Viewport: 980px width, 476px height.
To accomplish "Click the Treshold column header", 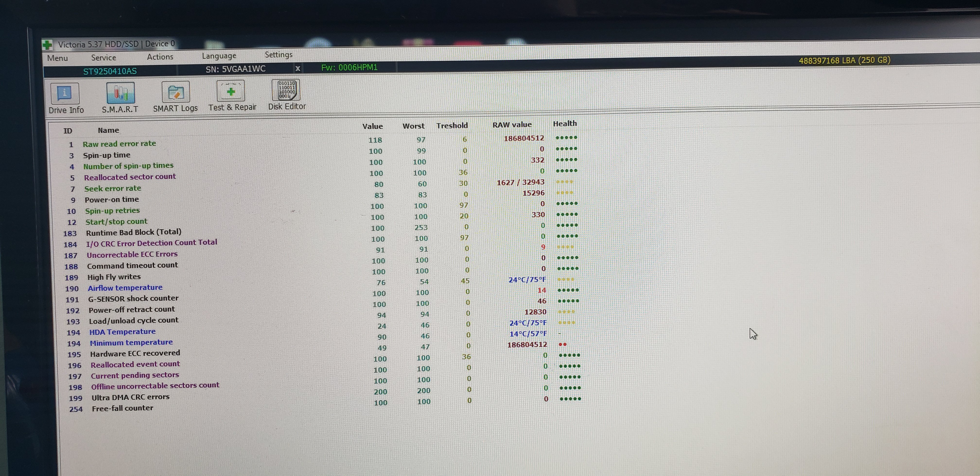I will pos(452,126).
